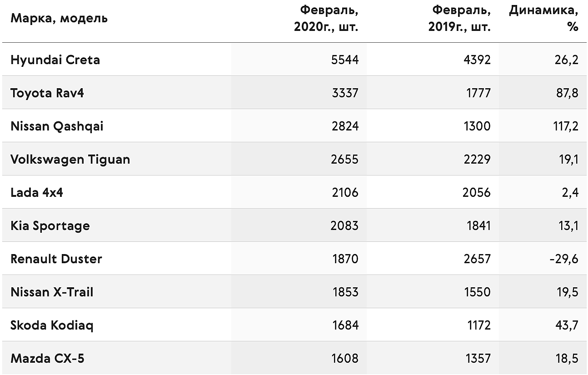Click the Renault Duster row label
This screenshot has width=588, height=375.
[56, 259]
